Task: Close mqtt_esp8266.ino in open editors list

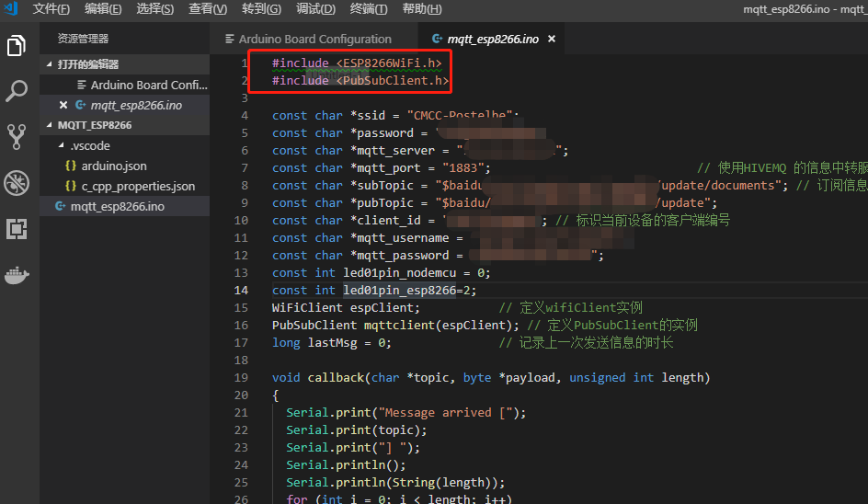Action: [63, 105]
